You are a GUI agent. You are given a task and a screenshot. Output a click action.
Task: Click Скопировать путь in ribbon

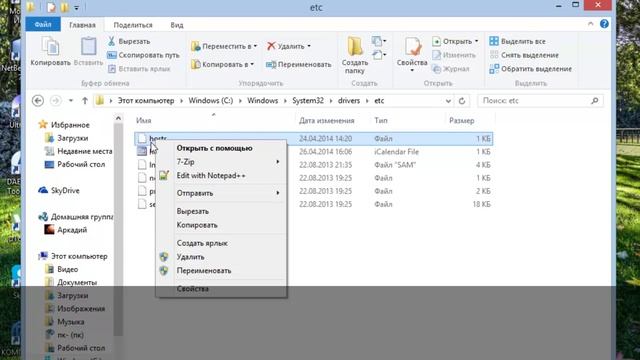pyautogui.click(x=143, y=55)
